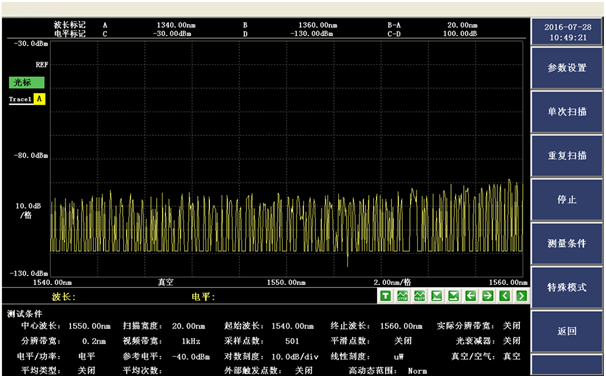This screenshot has width=606, height=377.
Task: Click level marker C value -30.00dBm
Action: [x=172, y=34]
